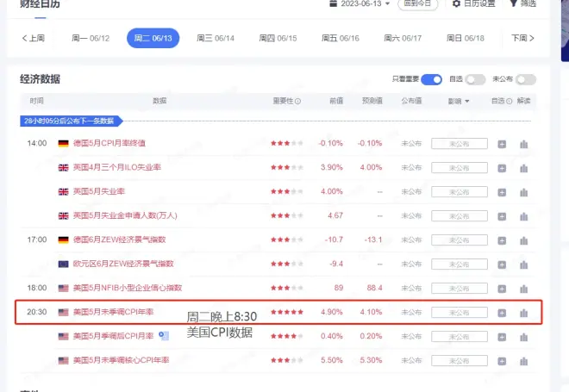Expand the 影响 column filter dropdown
The image size is (569, 392).
coord(457,102)
